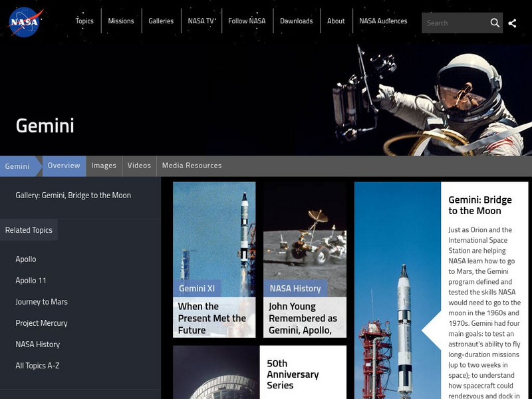The height and width of the screenshot is (399, 532).
Task: Open the share icon menu
Action: [512, 23]
